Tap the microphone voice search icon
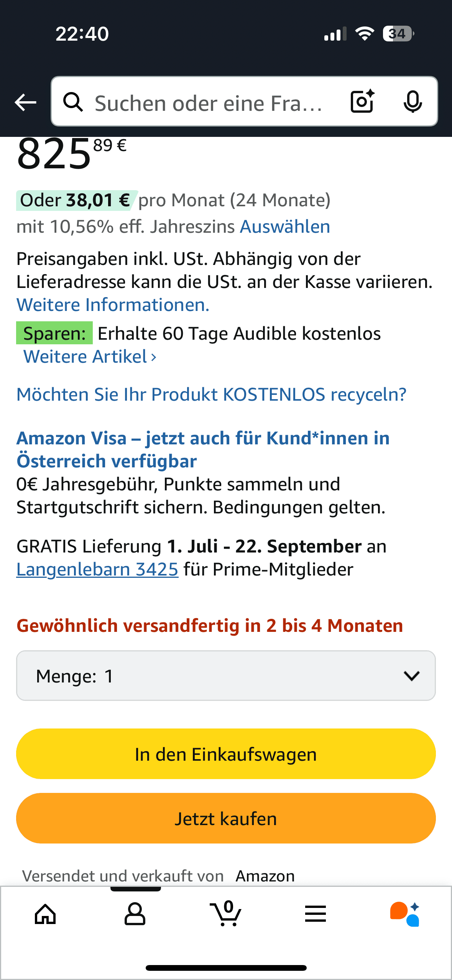 coord(413,102)
